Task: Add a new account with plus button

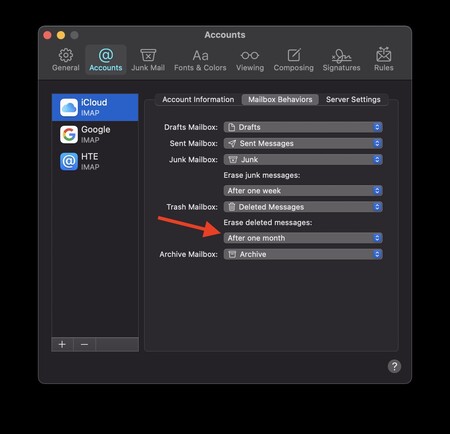Action: 62,344
